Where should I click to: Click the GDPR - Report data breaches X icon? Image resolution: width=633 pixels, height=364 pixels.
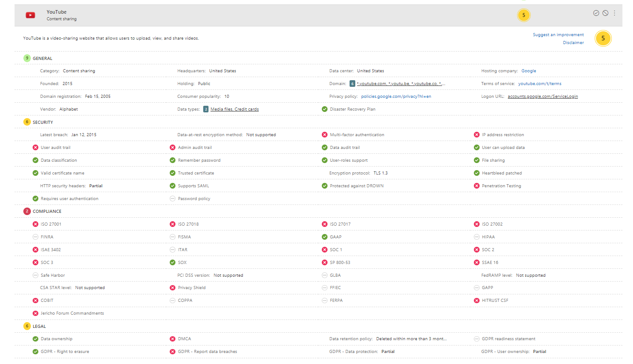tap(172, 352)
